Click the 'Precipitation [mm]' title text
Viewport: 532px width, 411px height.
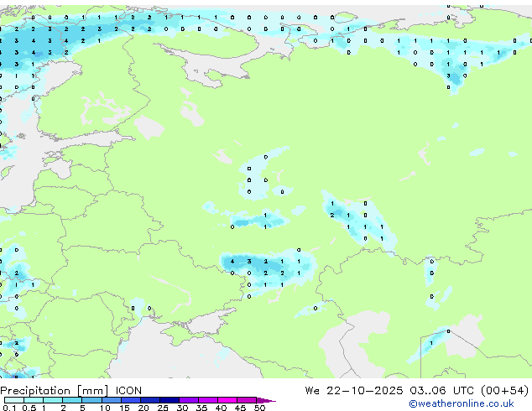point(54,391)
